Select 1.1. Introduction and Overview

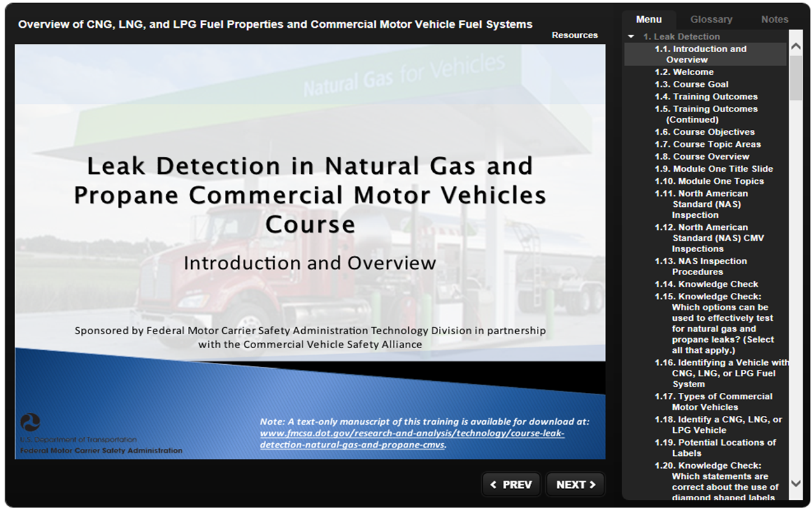(x=705, y=54)
